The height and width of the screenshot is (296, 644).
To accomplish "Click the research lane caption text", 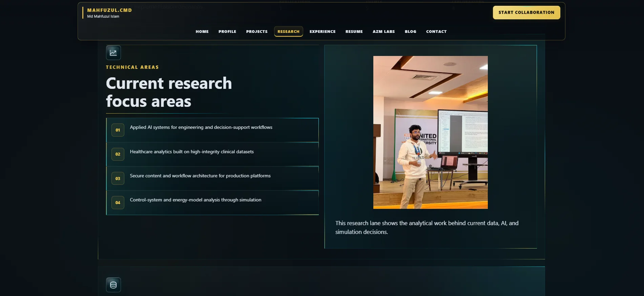I will pyautogui.click(x=427, y=228).
